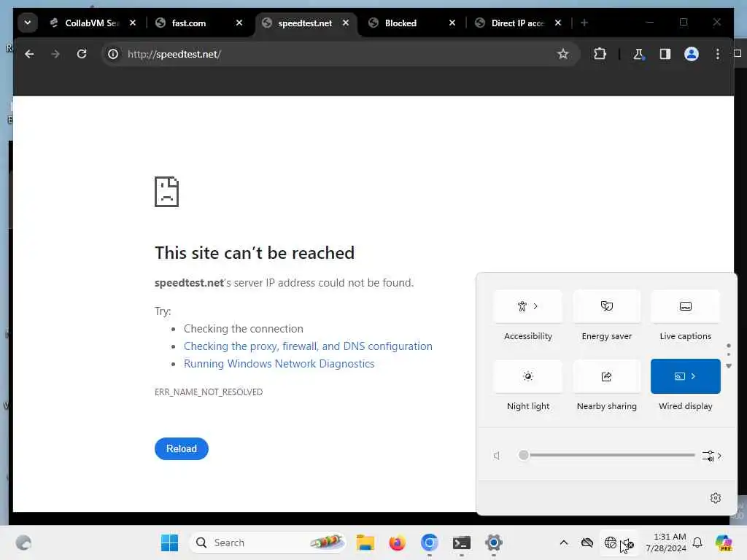
Task: Click the blue Reload button
Action: coord(182,448)
